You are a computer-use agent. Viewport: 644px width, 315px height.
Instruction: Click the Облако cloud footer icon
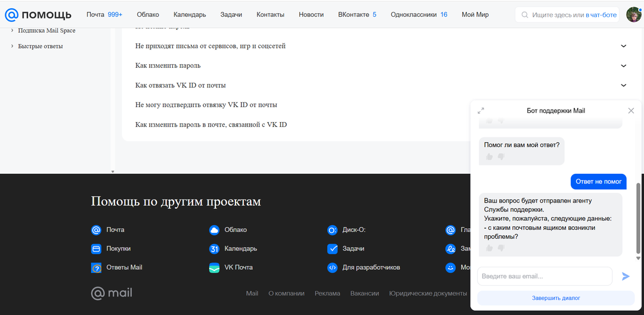[215, 230]
